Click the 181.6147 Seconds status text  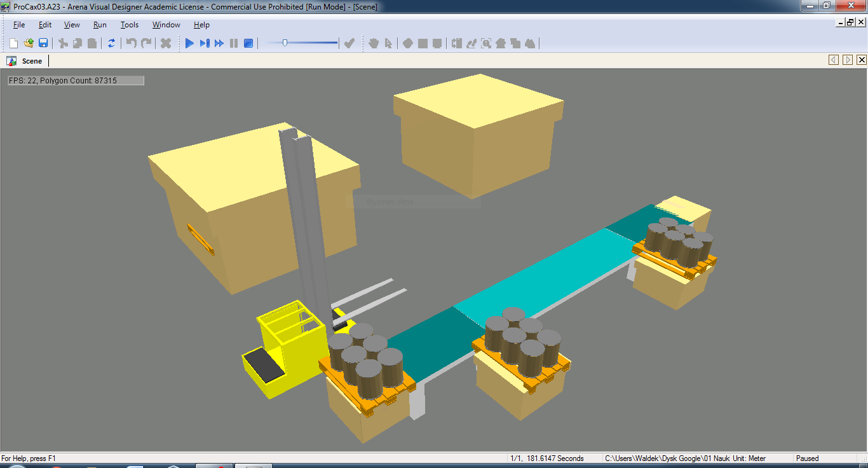click(553, 458)
